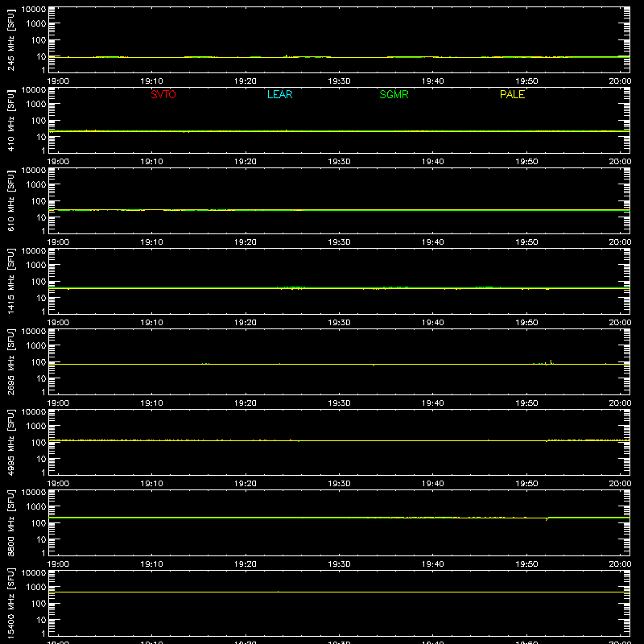Click 19:30 time label under 245 MHz plot
This screenshot has height=644, width=644.
pyautogui.click(x=339, y=81)
